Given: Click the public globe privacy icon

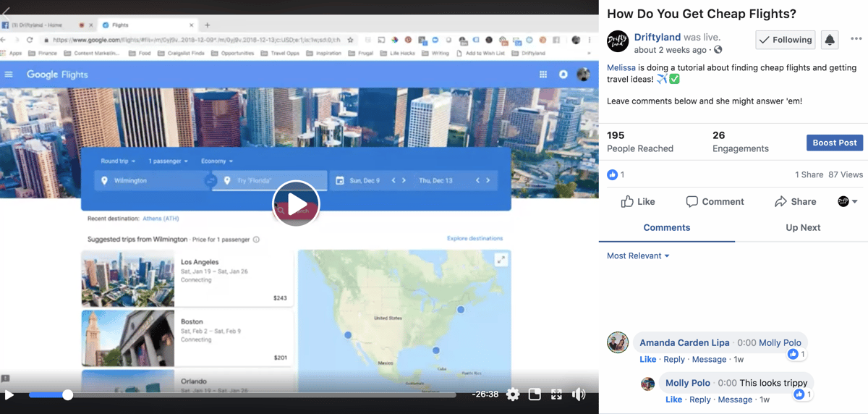Looking at the screenshot, I should [x=718, y=50].
